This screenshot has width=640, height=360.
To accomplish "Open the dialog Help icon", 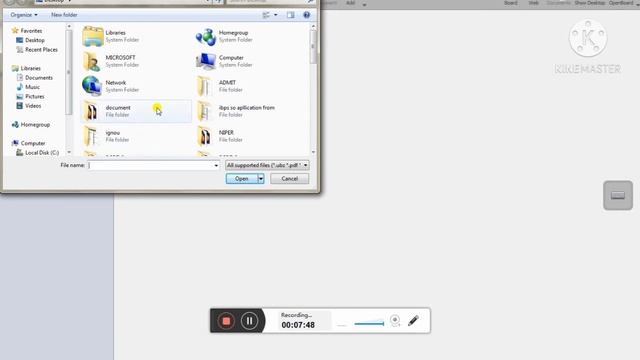I will point(307,15).
